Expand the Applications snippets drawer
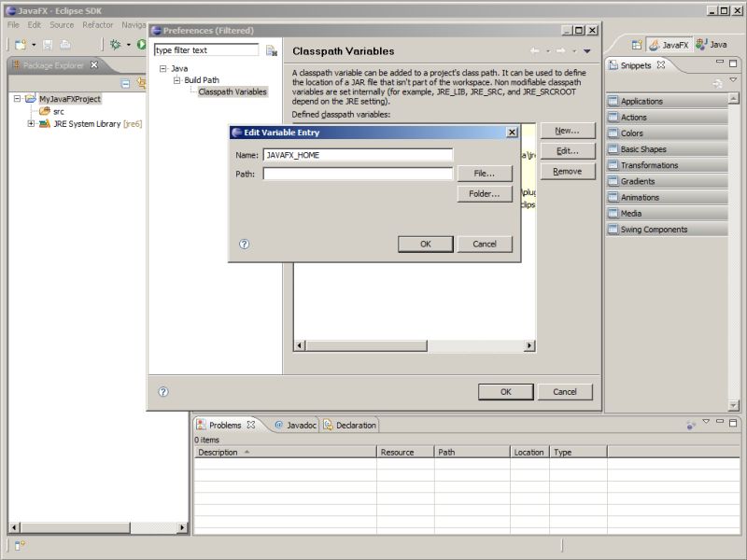Image resolution: width=747 pixels, height=560 pixels. pyautogui.click(x=667, y=101)
